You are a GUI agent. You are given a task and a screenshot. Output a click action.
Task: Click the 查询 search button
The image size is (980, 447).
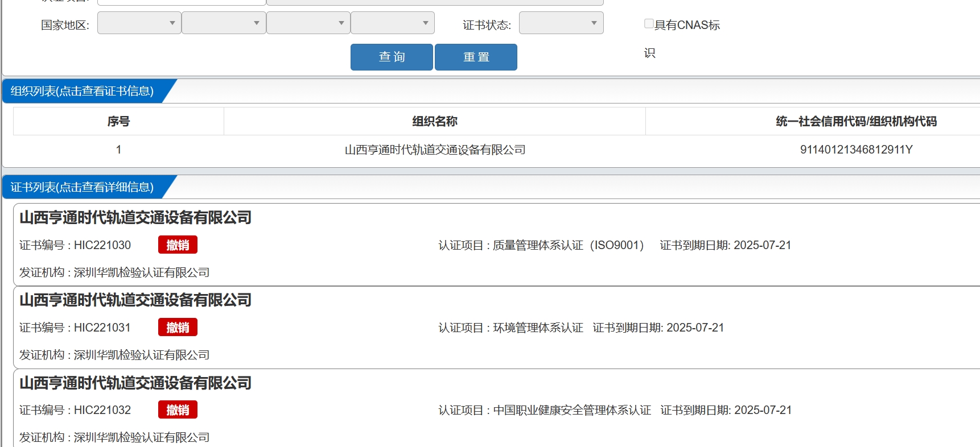(392, 57)
